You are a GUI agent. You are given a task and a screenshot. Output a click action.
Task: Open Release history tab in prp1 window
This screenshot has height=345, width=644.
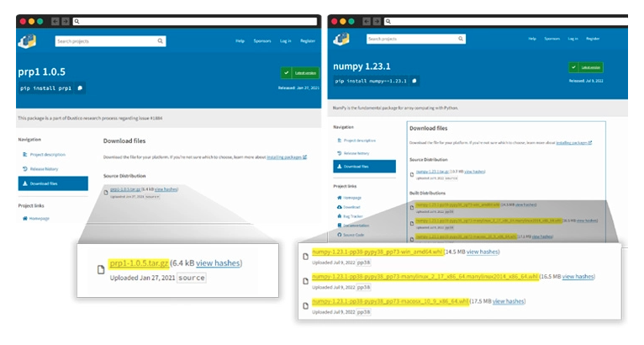point(44,169)
